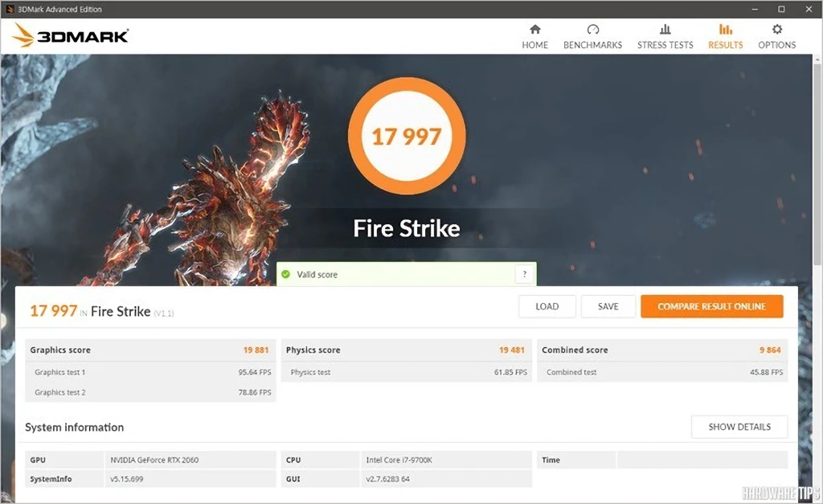Select the RESULTS tab
This screenshot has width=823, height=504.
726,35
